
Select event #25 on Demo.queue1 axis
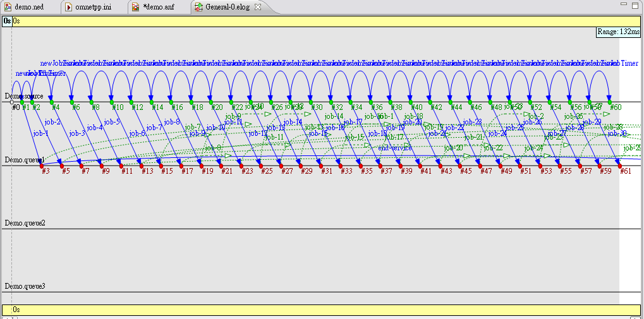[261, 166]
